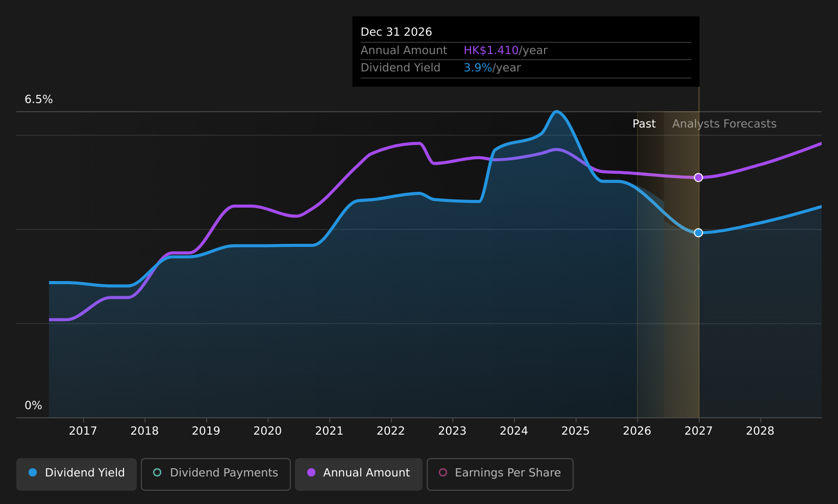Toggle the Annual Amount series
This screenshot has height=504, width=838.
point(359,474)
